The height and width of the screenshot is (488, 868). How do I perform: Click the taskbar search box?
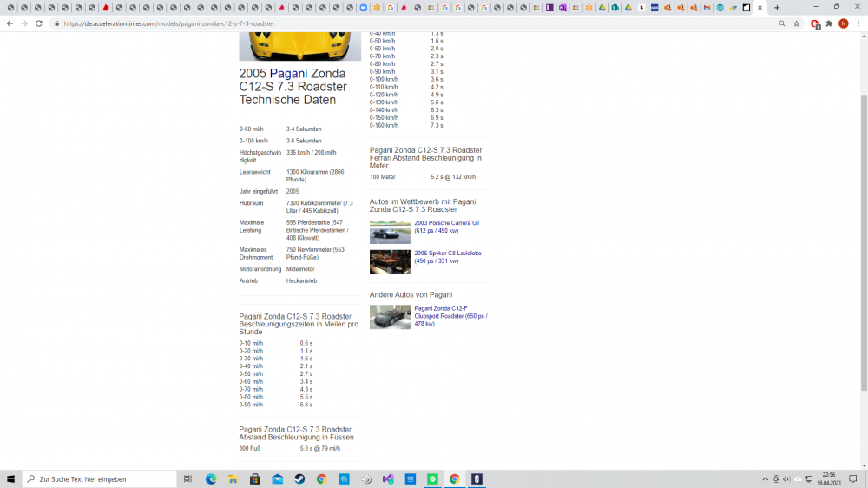click(x=100, y=479)
